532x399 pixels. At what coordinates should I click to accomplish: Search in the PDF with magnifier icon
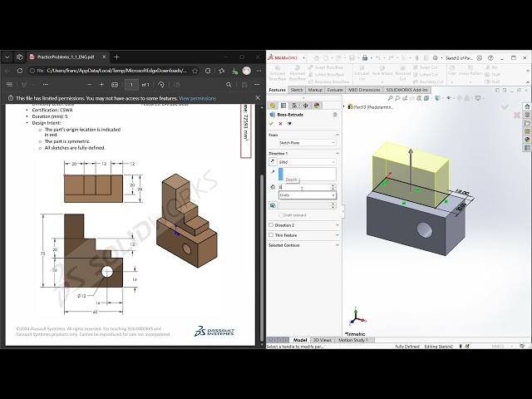[x=229, y=85]
